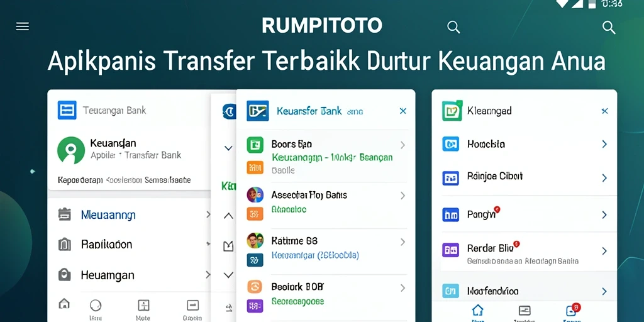Viewport: 644px width, 322px height.
Task: Click the RUMPITOTO title
Action: click(x=322, y=26)
